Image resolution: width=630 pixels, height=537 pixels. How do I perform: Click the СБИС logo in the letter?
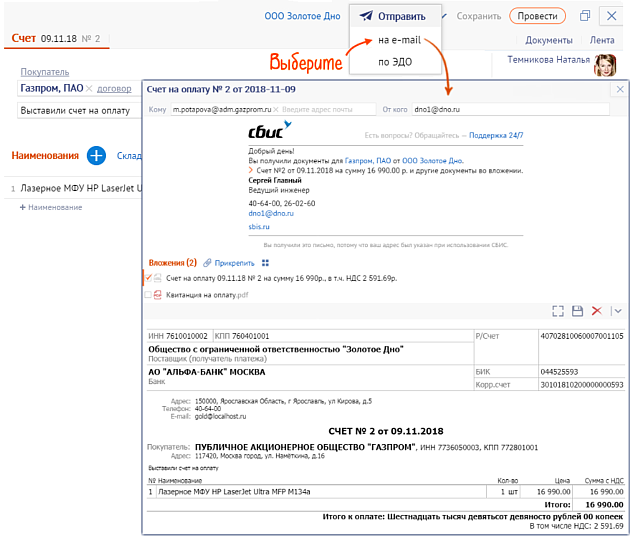(x=270, y=130)
